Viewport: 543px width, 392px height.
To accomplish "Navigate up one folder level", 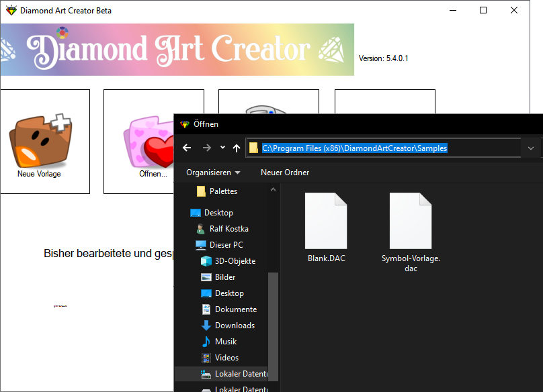I will 237,148.
